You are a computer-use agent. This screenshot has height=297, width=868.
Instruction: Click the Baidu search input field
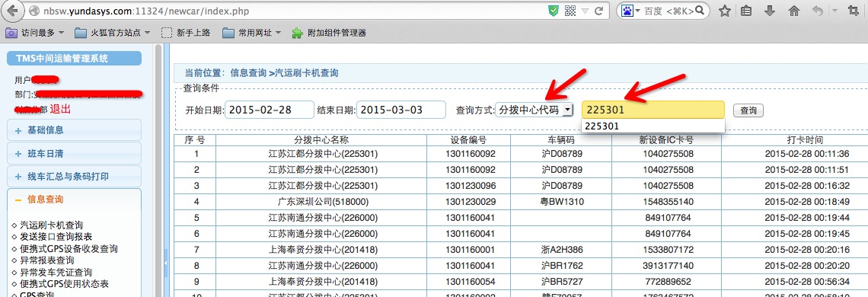point(669,11)
